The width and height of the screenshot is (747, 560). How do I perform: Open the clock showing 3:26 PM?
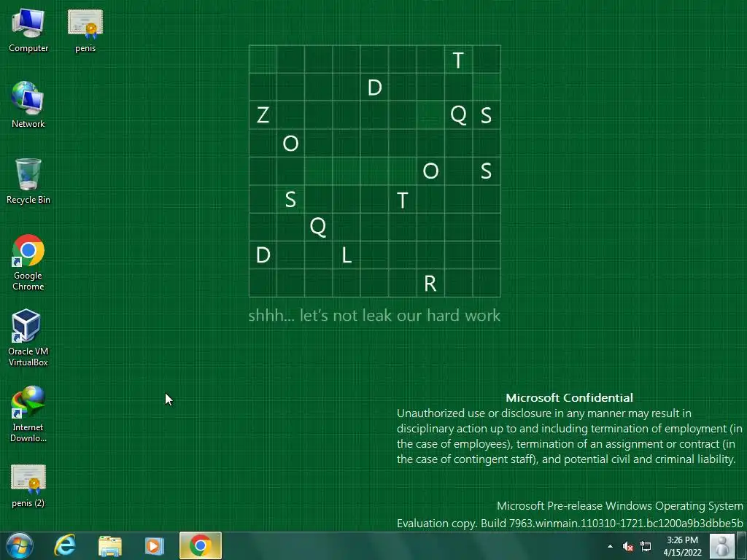[682, 546]
